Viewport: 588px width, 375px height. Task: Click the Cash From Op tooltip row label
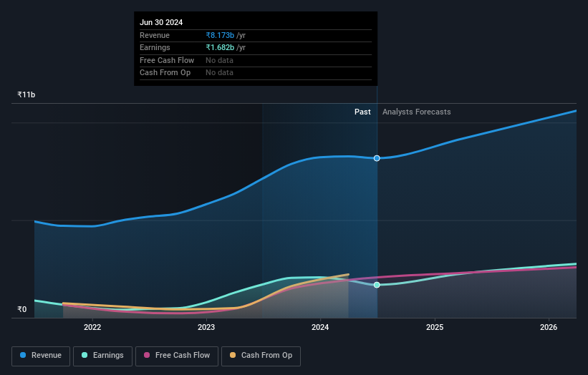pos(165,73)
